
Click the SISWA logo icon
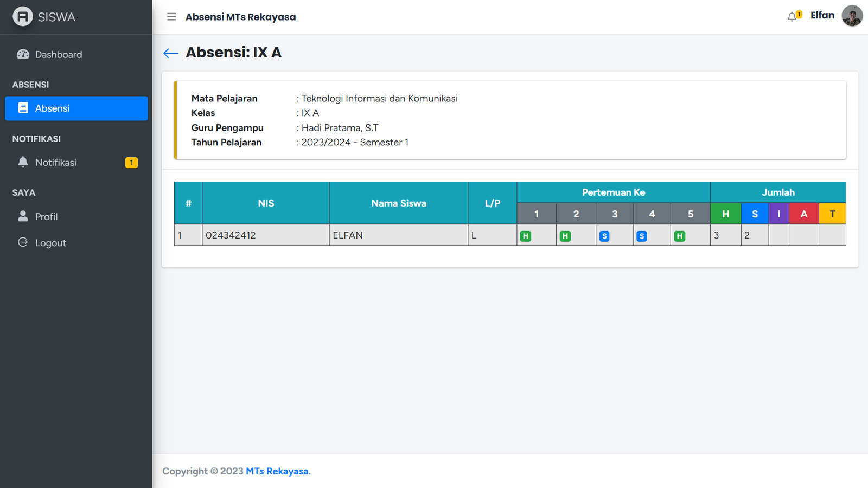23,17
